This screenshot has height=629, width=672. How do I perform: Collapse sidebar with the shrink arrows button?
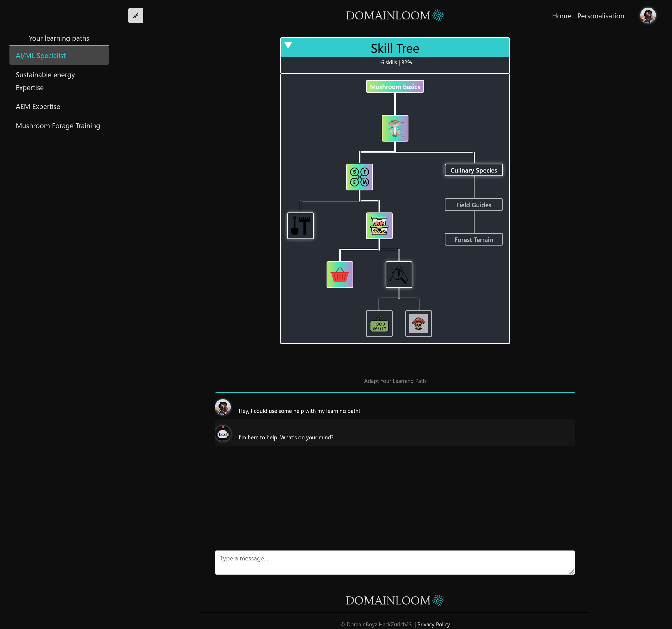click(x=135, y=15)
